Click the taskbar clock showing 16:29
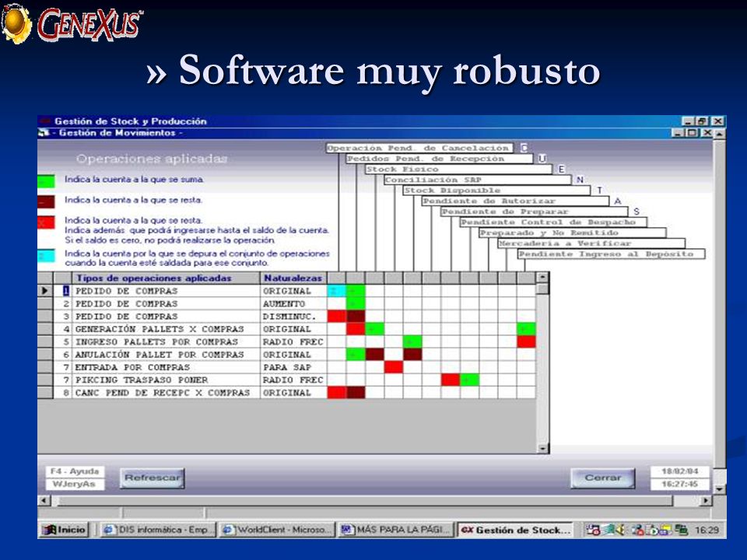The image size is (747, 560). point(707,530)
